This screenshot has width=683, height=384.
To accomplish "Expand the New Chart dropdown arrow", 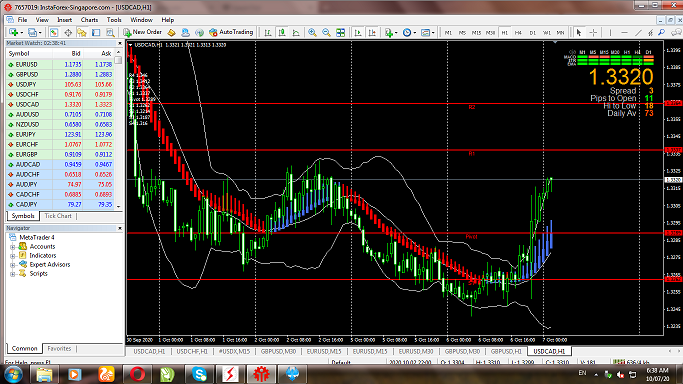I will 21,33.
